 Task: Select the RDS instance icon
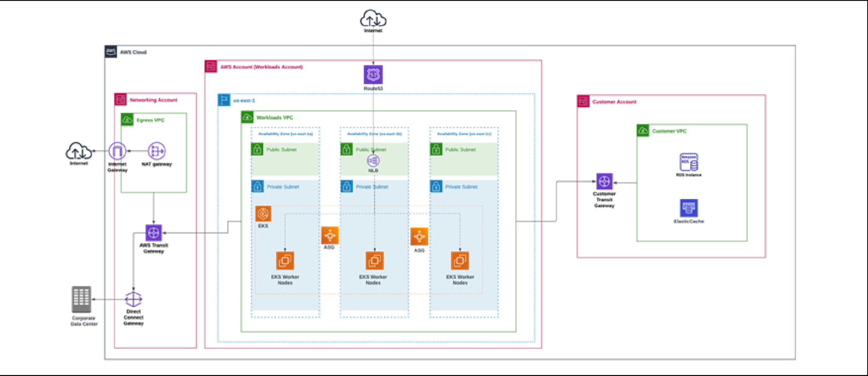tap(689, 162)
